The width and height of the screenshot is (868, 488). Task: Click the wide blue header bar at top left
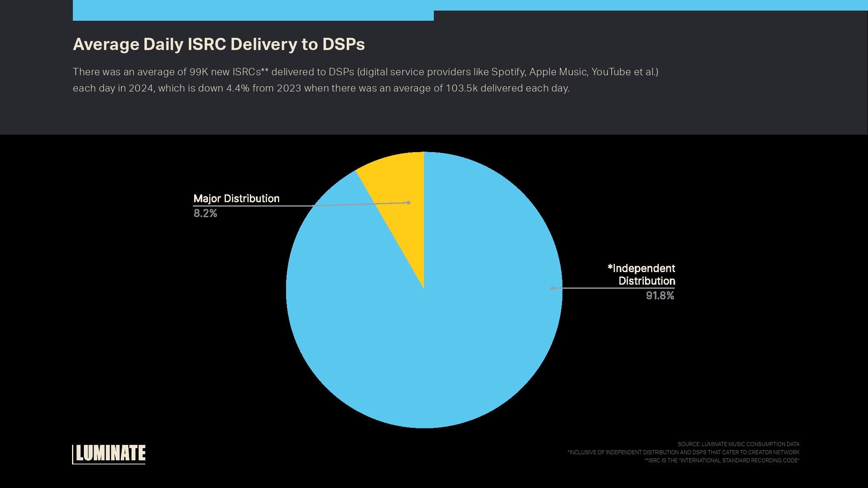pos(252,10)
